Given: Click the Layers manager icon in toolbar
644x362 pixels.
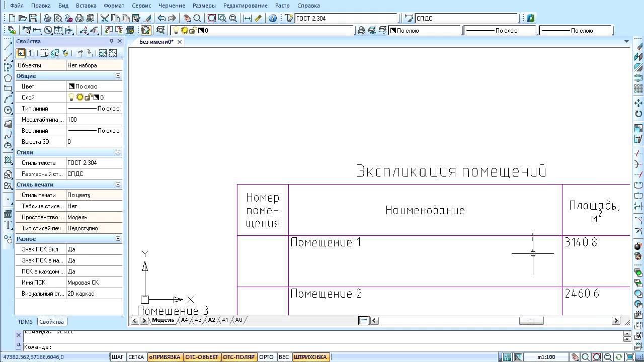Looking at the screenshot, I should coord(160,31).
